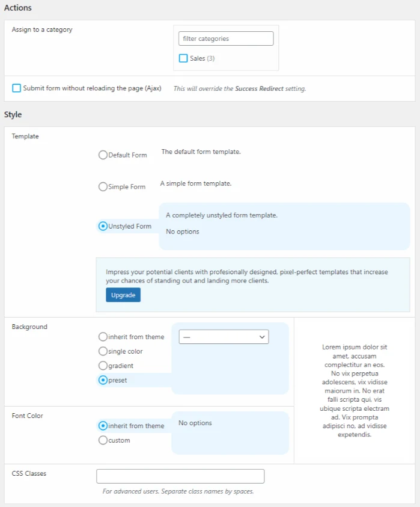
Task: Set Background to inherit from theme
Action: click(x=103, y=337)
